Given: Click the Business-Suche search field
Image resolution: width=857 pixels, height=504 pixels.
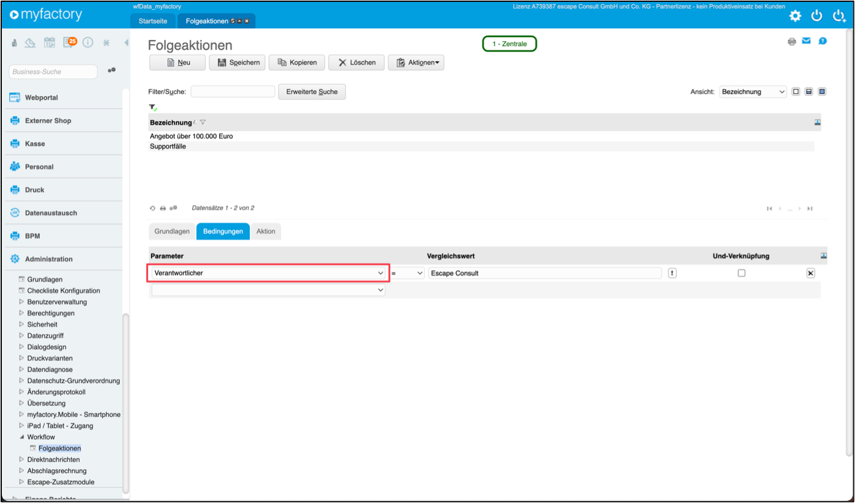Looking at the screenshot, I should pos(53,72).
